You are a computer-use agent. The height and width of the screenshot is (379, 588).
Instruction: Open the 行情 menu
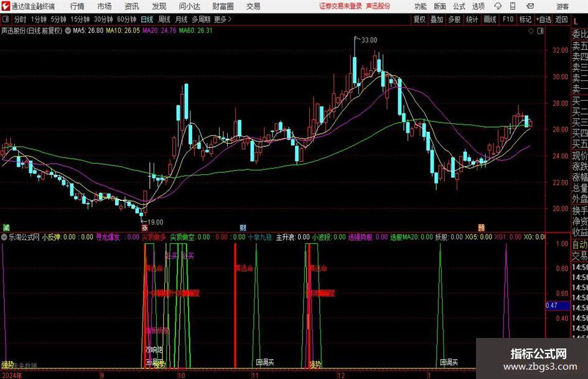tap(77, 6)
